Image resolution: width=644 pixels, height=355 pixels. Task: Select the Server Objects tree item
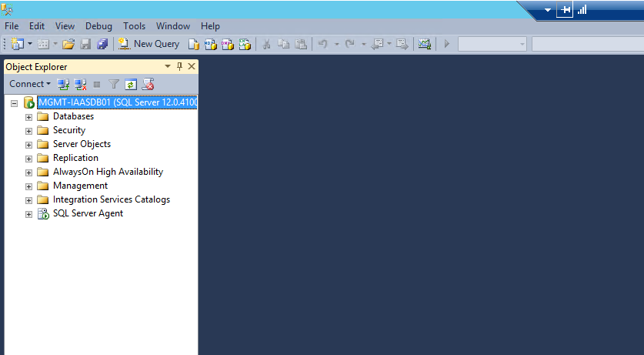82,144
